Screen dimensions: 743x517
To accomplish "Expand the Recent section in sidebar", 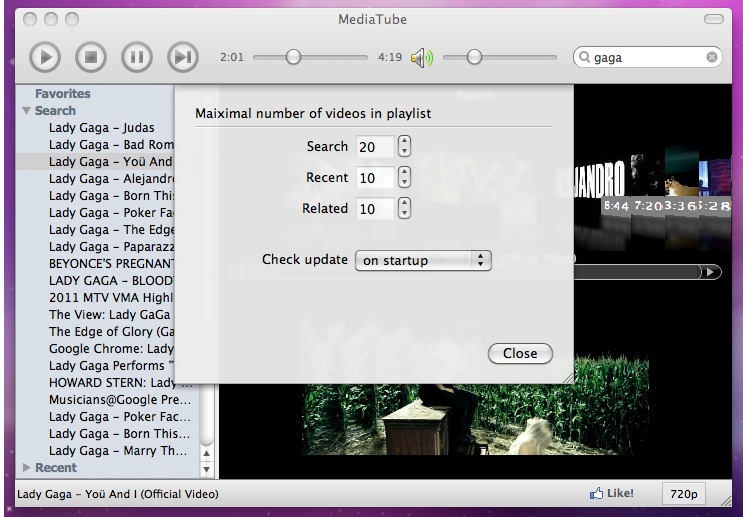I will (x=26, y=467).
